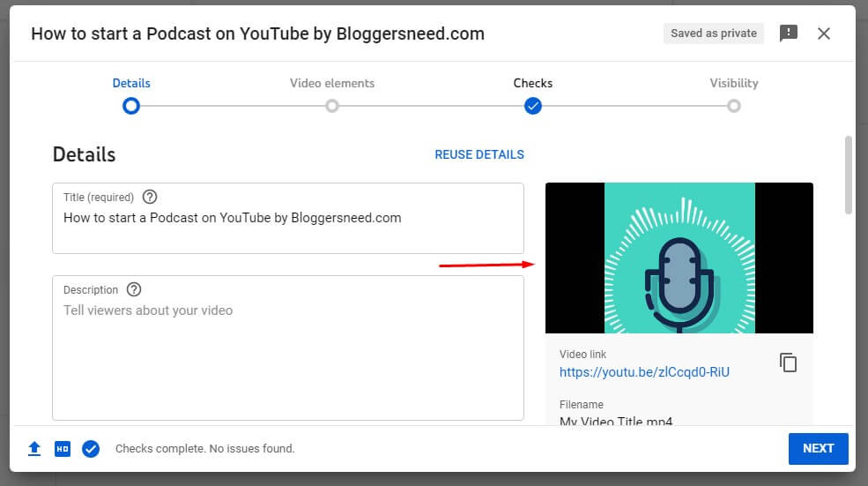Go to the Video elements step
868x486 pixels.
(332, 83)
